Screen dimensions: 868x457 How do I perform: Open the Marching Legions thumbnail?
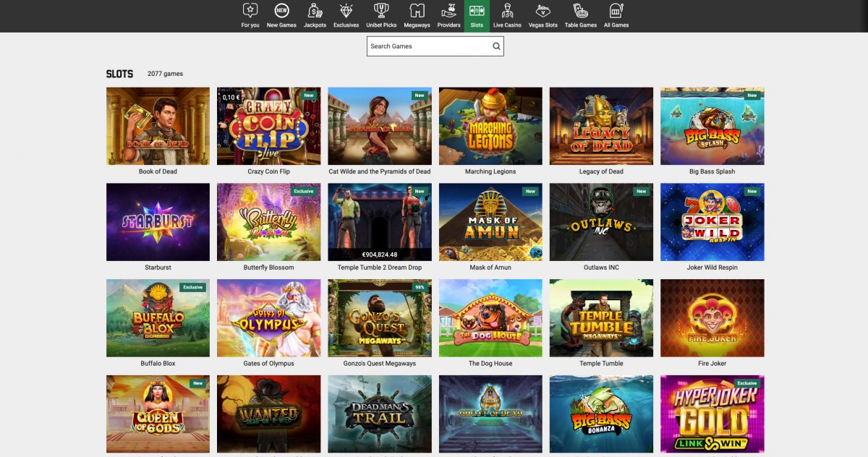[x=490, y=126]
